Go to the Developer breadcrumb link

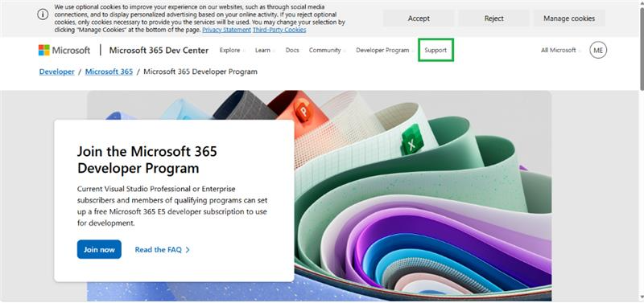point(56,72)
